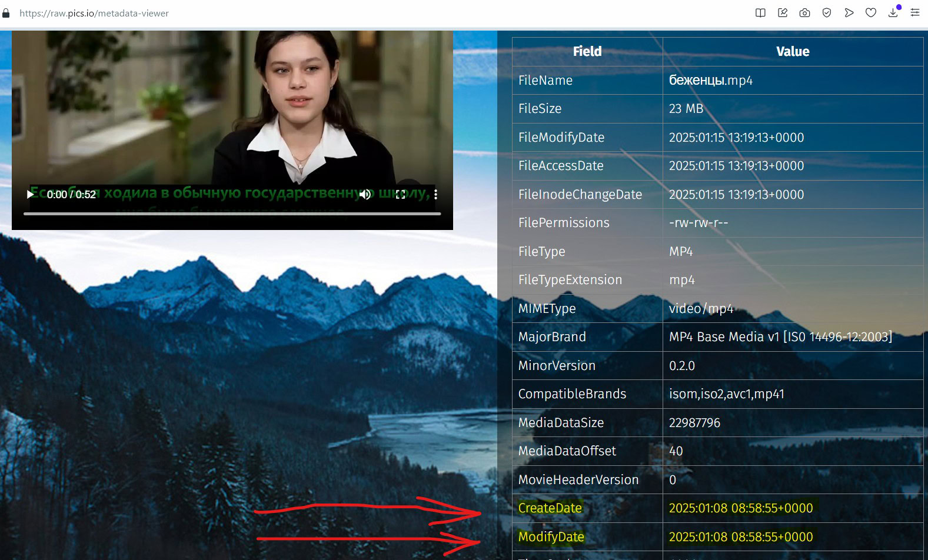Select the беженцы.mp4 value
The width and height of the screenshot is (928, 560).
pyautogui.click(x=711, y=81)
